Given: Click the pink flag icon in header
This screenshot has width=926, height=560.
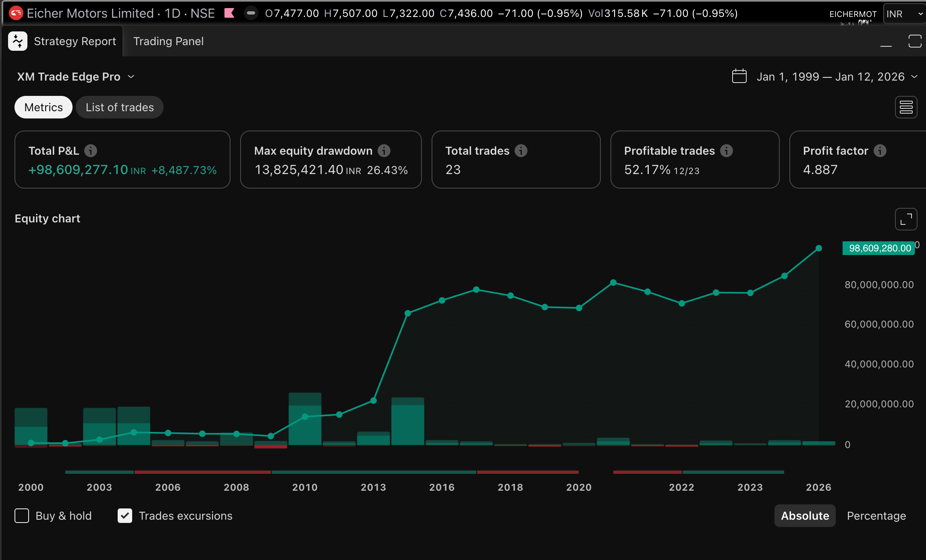Looking at the screenshot, I should click(x=229, y=13).
